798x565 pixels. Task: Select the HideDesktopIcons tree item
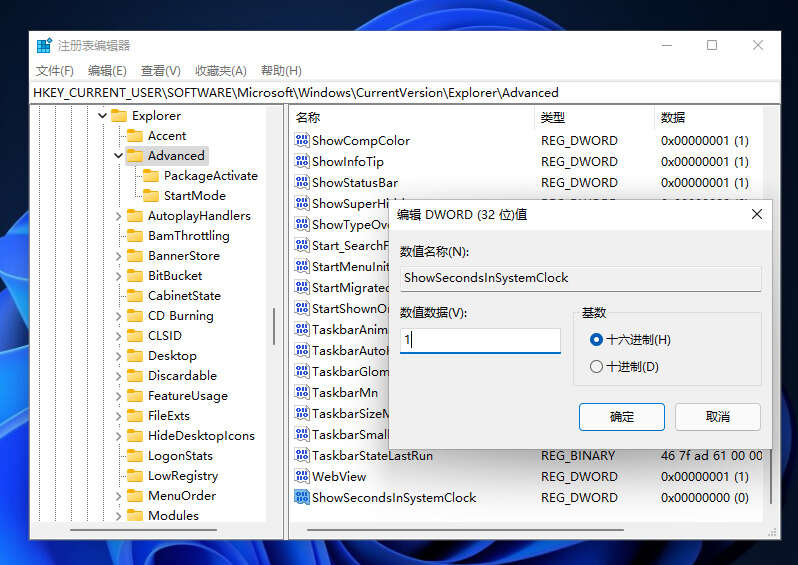[201, 436]
